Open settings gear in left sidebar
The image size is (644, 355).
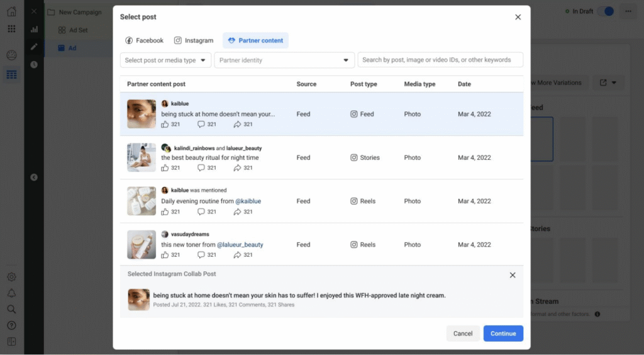[x=11, y=277]
